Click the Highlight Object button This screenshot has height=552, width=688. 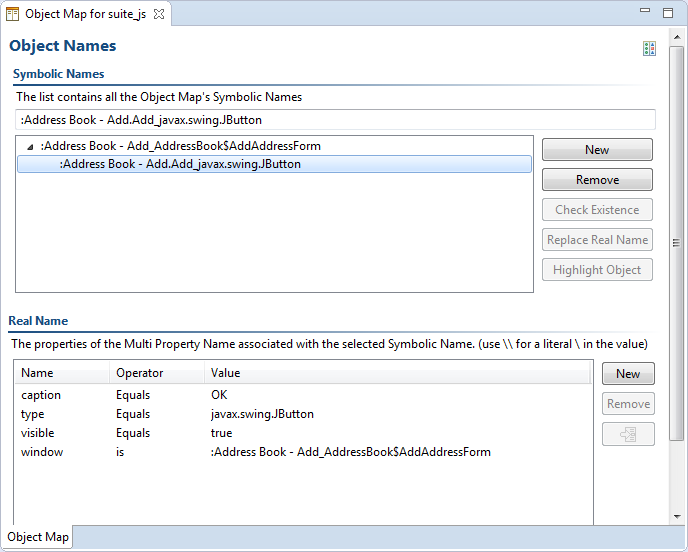(x=597, y=270)
